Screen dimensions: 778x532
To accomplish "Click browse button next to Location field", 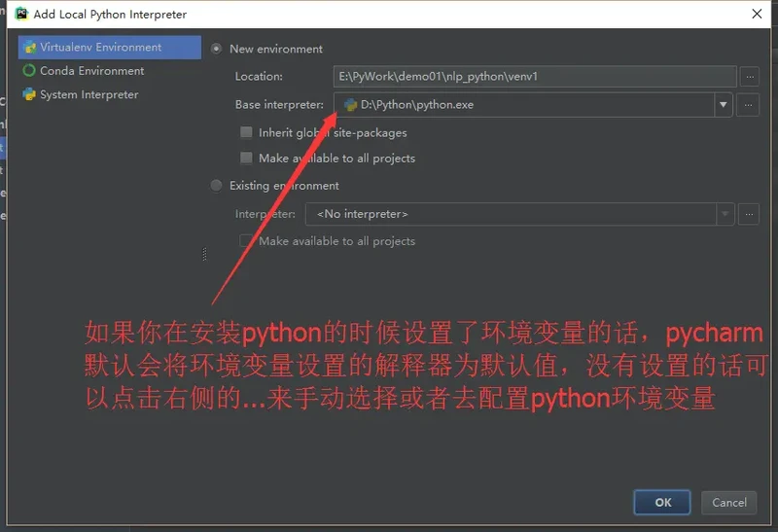I will pos(749,76).
